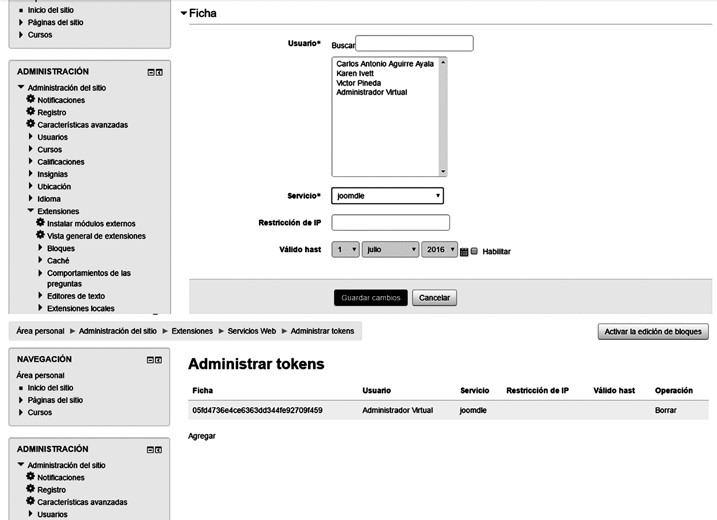Click the user list scroll-down arrow

[x=443, y=172]
